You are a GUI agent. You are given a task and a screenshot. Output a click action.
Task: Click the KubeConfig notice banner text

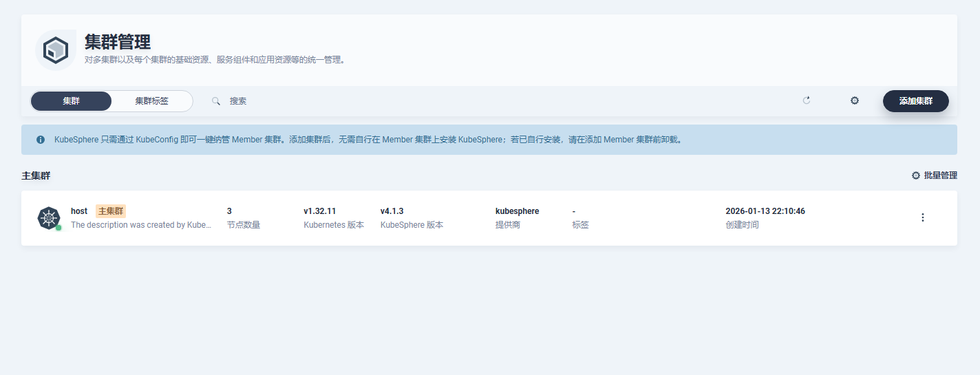(x=368, y=140)
